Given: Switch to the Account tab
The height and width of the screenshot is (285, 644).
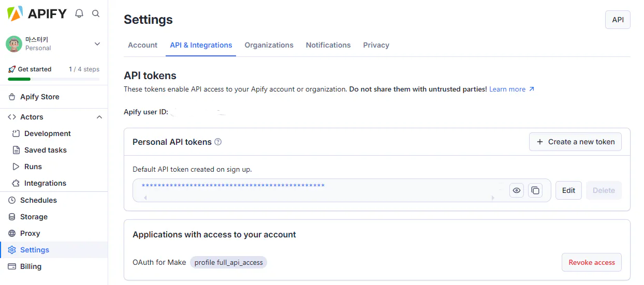Looking at the screenshot, I should (142, 45).
